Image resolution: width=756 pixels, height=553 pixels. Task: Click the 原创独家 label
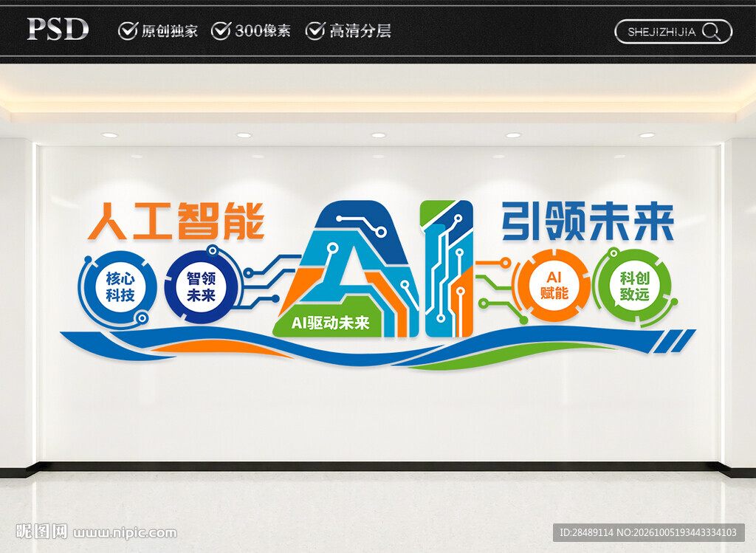(x=170, y=31)
